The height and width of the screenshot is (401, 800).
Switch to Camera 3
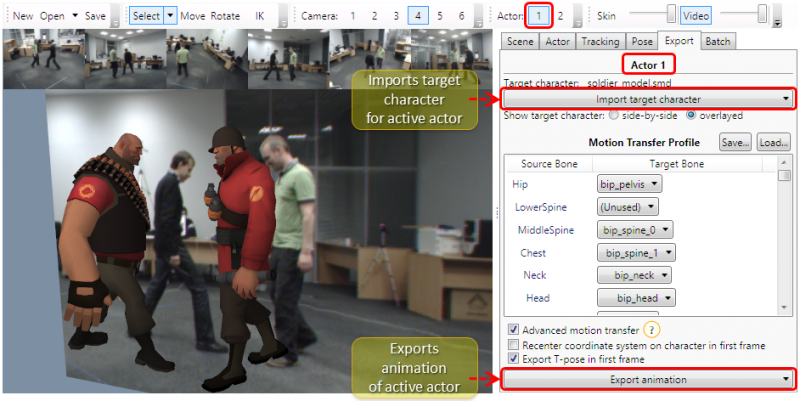[x=396, y=16]
